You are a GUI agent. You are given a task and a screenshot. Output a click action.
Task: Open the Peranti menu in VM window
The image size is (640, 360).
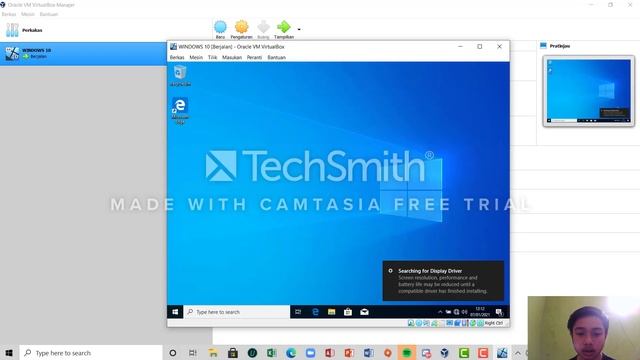(x=254, y=58)
